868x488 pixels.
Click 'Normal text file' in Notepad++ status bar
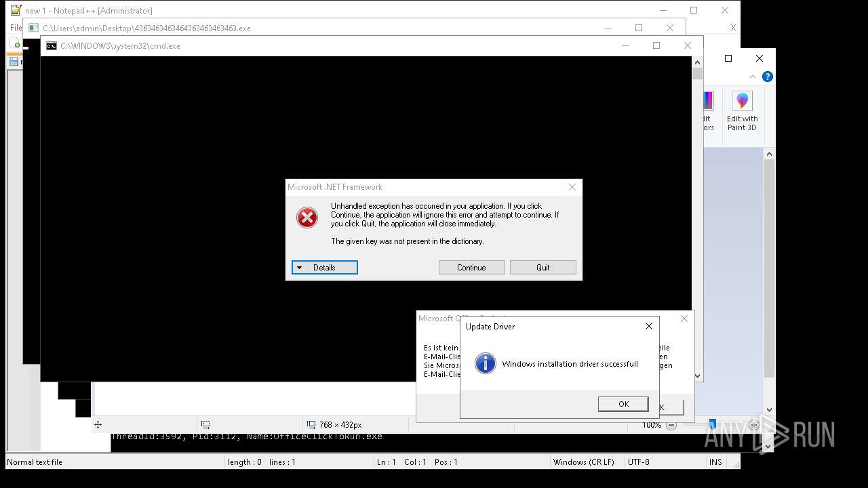pyautogui.click(x=35, y=462)
